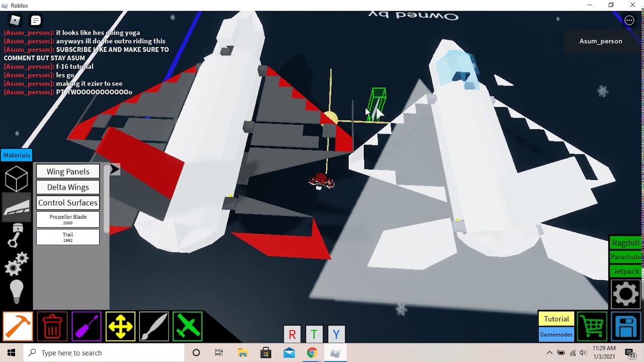Select the purple screwdriver configure tool
The image size is (644, 362).
(87, 326)
